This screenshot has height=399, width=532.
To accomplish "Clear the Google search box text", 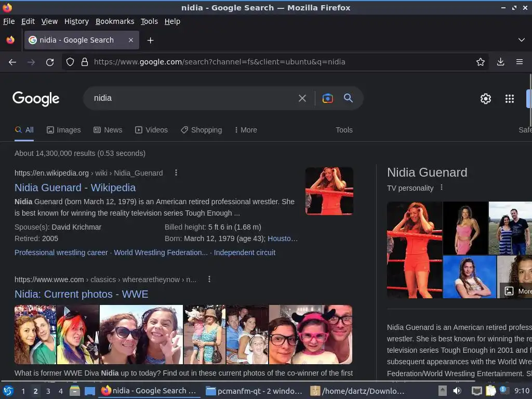I will (x=302, y=98).
